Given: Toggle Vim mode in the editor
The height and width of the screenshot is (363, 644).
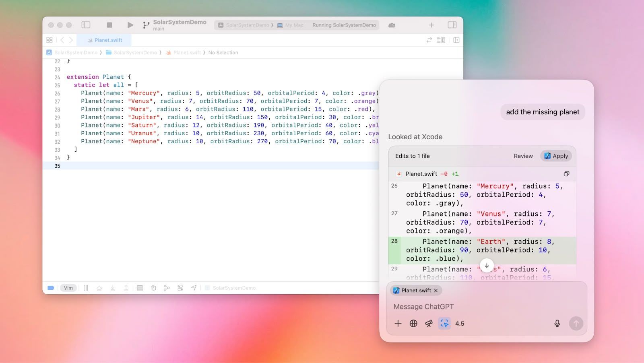Looking at the screenshot, I should tap(68, 288).
